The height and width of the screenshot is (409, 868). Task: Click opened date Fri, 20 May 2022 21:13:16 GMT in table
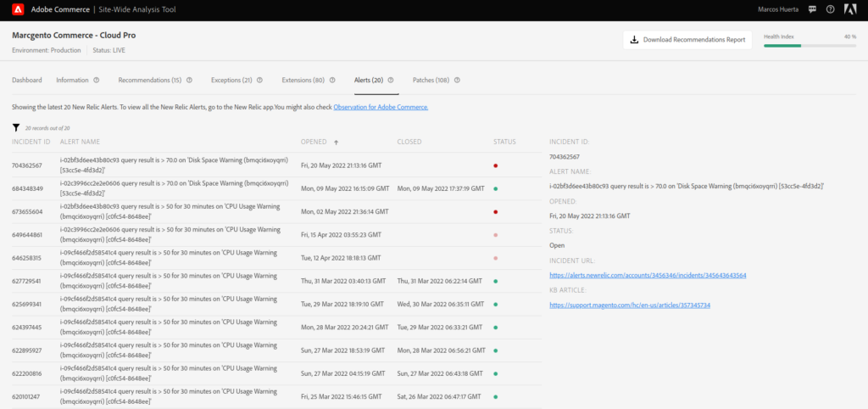[x=341, y=165]
